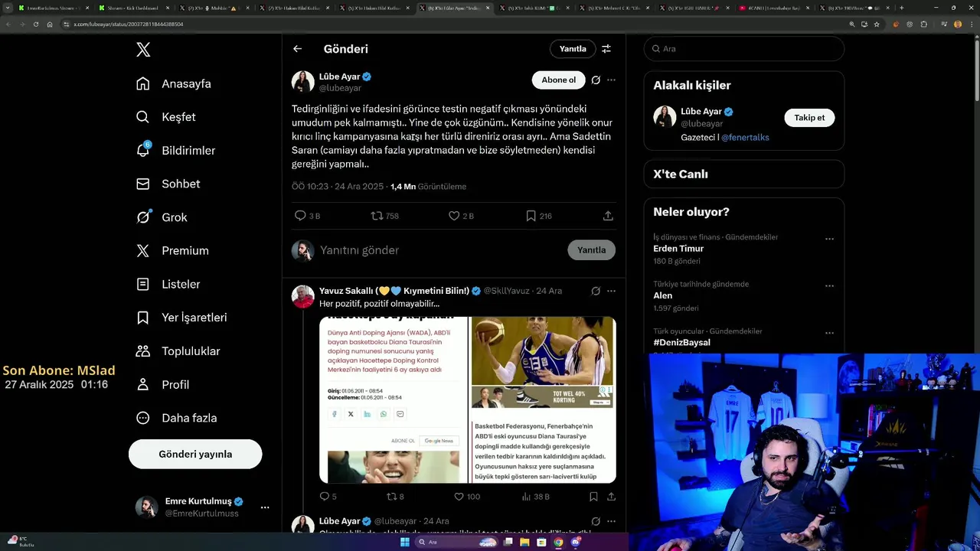Viewport: 980px width, 551px height.
Task: Click the top Yanıtla button in header
Action: [573, 49]
